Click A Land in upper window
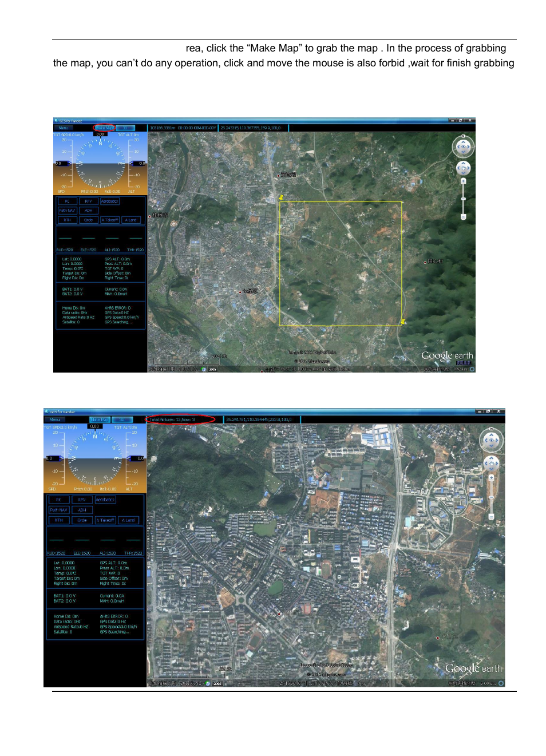 point(131,220)
